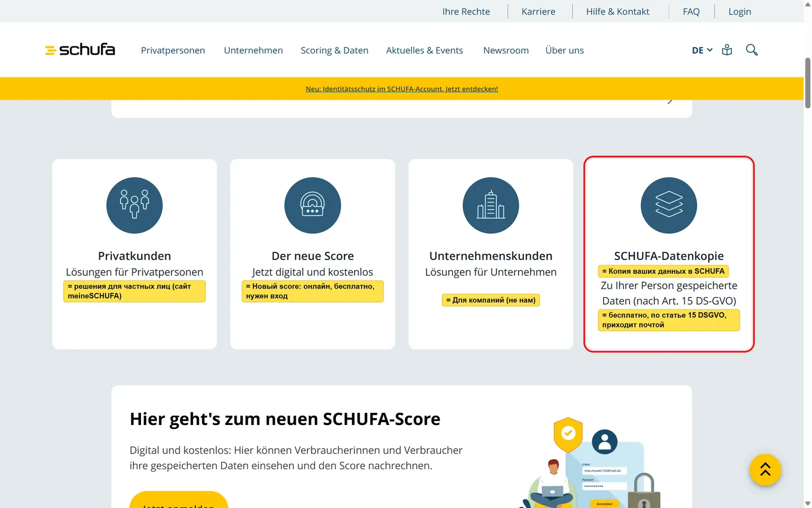
Task: Open Hilfe & Kontakt link
Action: 618,12
